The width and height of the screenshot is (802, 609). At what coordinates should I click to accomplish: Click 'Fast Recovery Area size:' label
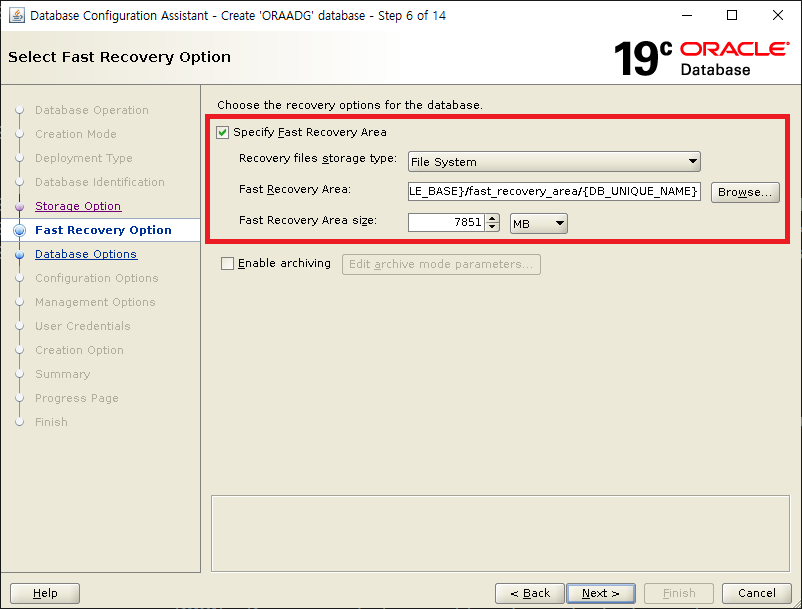click(x=308, y=220)
